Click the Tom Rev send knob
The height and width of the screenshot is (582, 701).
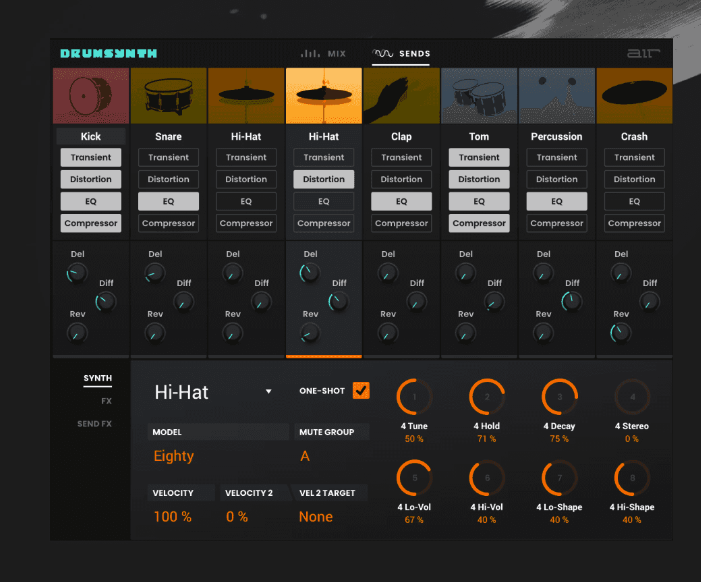tap(465, 333)
